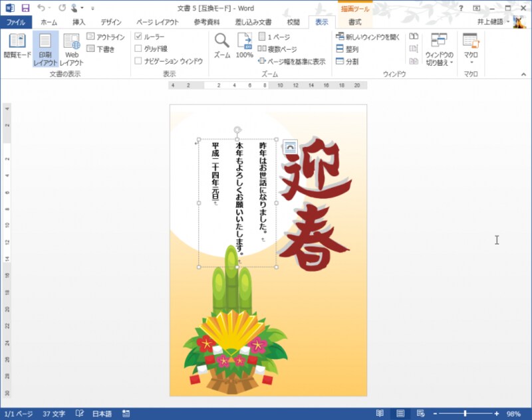Expand the ウィンドウの切り替え dropdown
This screenshot has width=532, height=420.
[439, 50]
